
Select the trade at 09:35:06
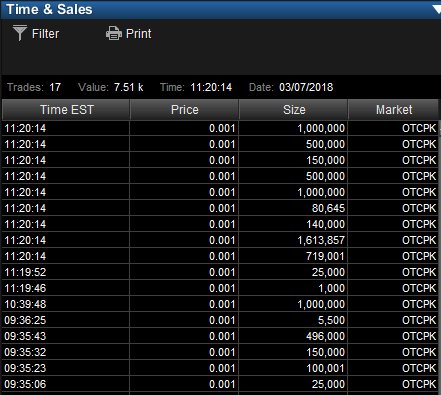click(x=220, y=384)
